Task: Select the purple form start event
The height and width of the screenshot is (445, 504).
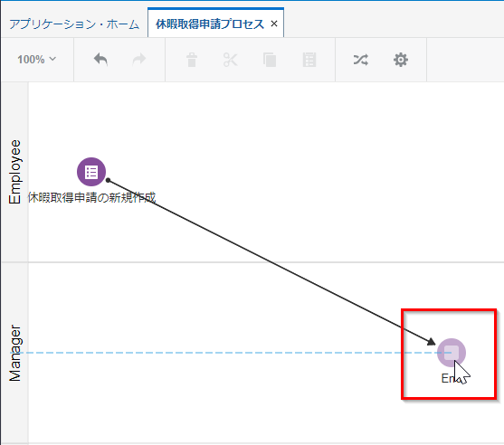Action: point(91,172)
